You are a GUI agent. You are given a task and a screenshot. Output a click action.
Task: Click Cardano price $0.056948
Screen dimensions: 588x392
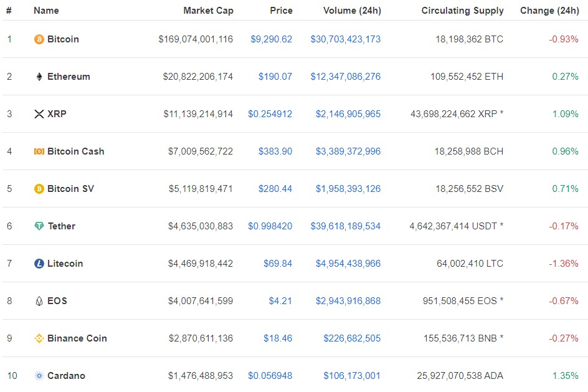(270, 376)
